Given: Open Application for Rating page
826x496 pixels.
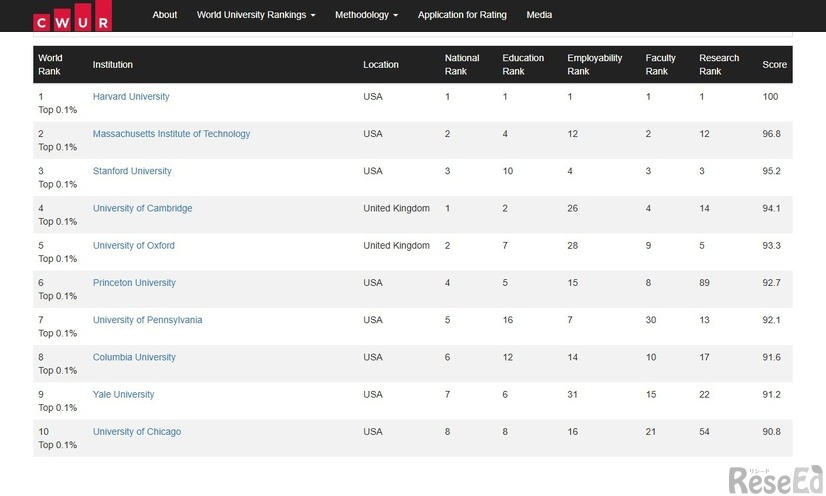Looking at the screenshot, I should click(x=462, y=15).
